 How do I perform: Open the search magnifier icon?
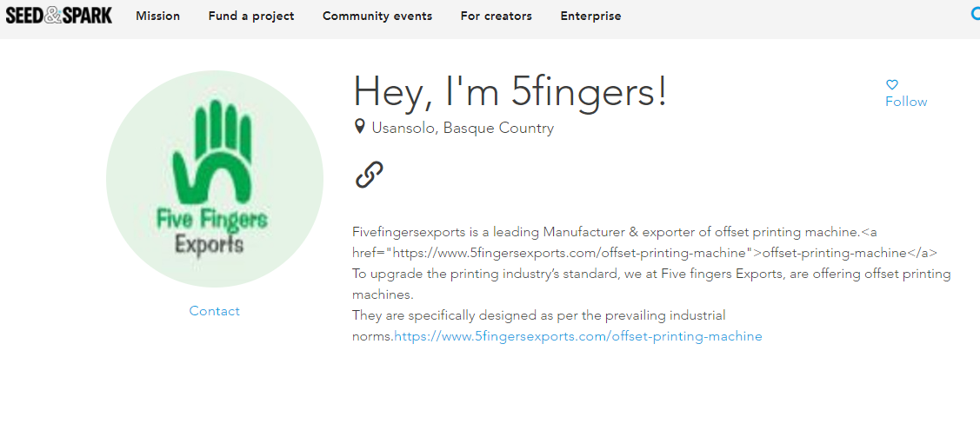coord(975,14)
